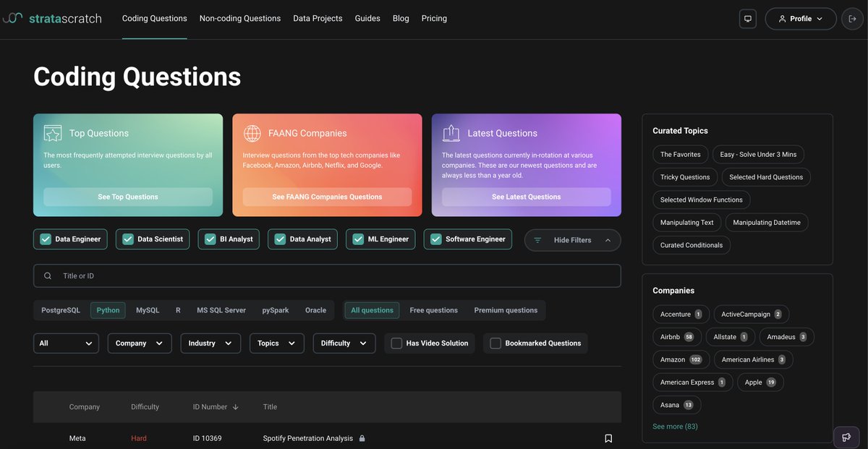This screenshot has height=449, width=868.
Task: Open the Difficulty filter dropdown
Action: [344, 343]
